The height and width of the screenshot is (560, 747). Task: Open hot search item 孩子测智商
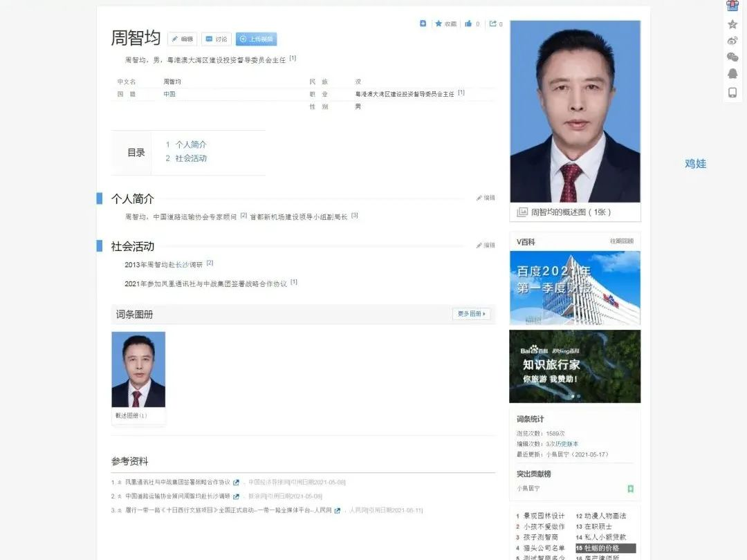[541, 537]
